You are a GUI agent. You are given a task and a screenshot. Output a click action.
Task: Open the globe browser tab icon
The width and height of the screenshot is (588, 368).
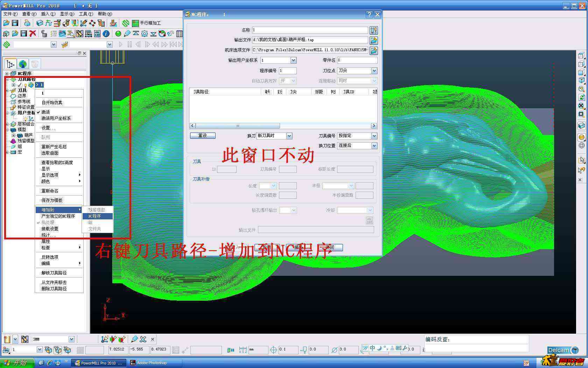[23, 64]
